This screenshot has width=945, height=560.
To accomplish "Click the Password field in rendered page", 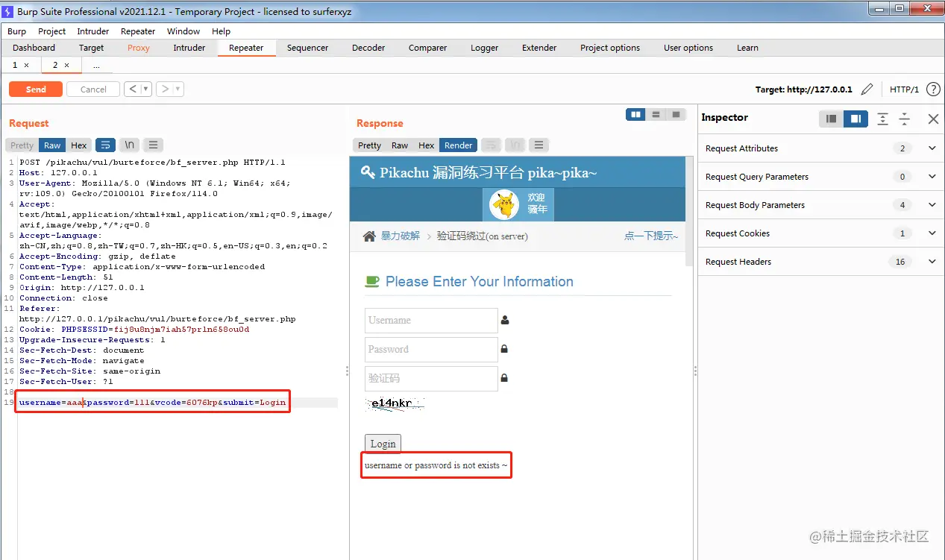I will 431,350.
